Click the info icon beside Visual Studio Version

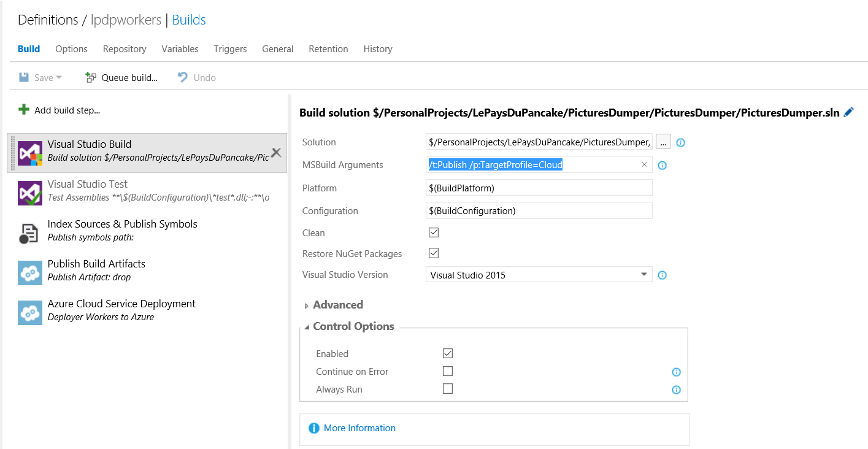(x=662, y=275)
